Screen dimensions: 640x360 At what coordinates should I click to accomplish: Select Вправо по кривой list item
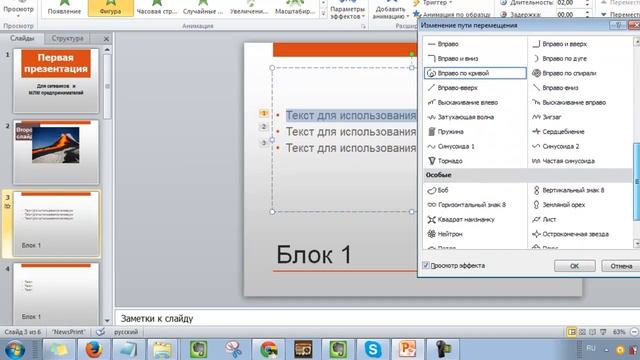click(x=476, y=73)
